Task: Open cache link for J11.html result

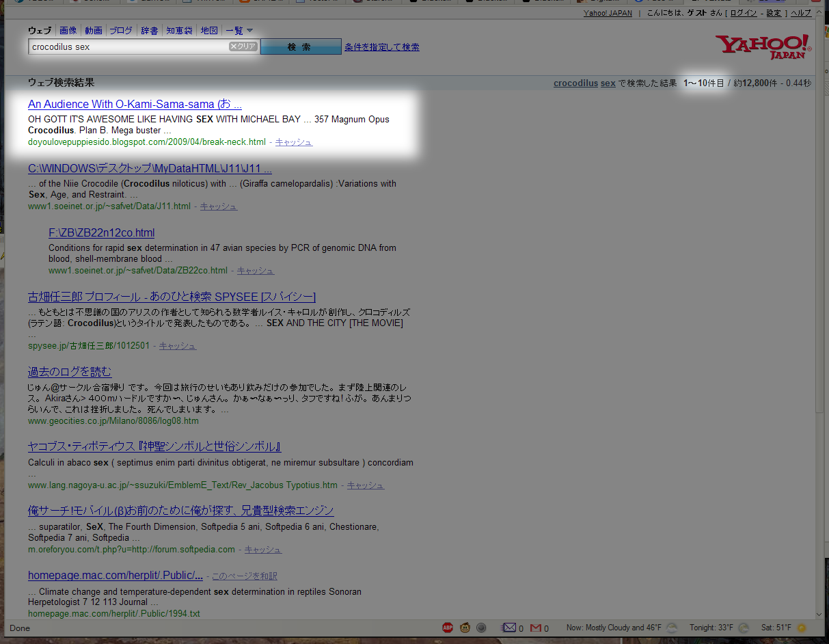Action: click(219, 206)
